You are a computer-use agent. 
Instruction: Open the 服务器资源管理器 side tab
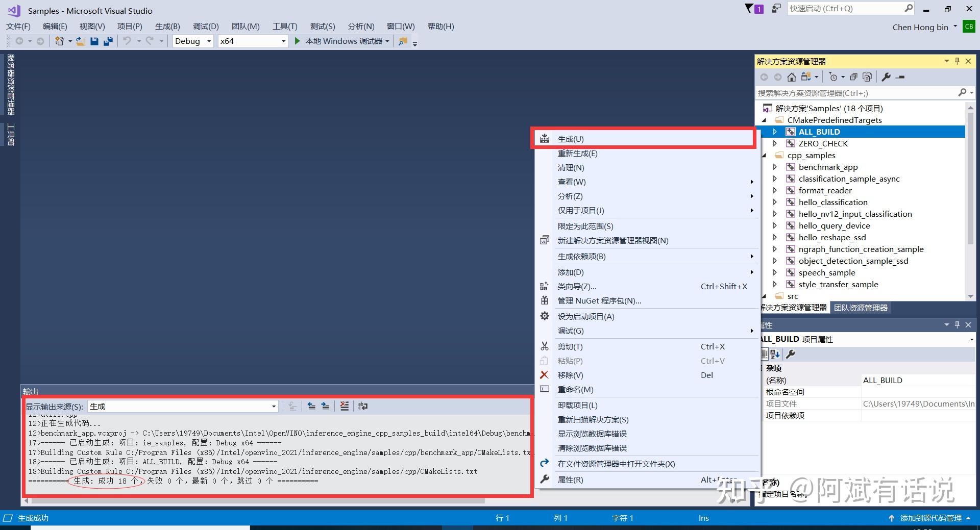tap(11, 85)
